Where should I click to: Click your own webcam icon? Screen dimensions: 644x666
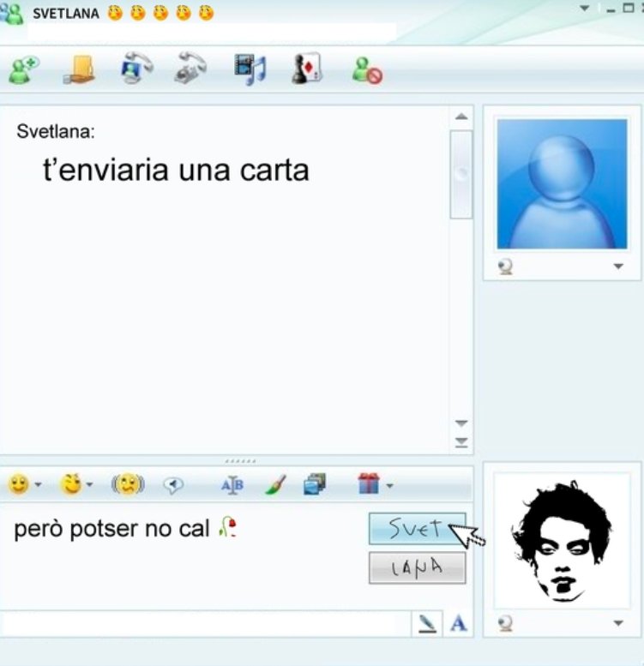pos(505,623)
